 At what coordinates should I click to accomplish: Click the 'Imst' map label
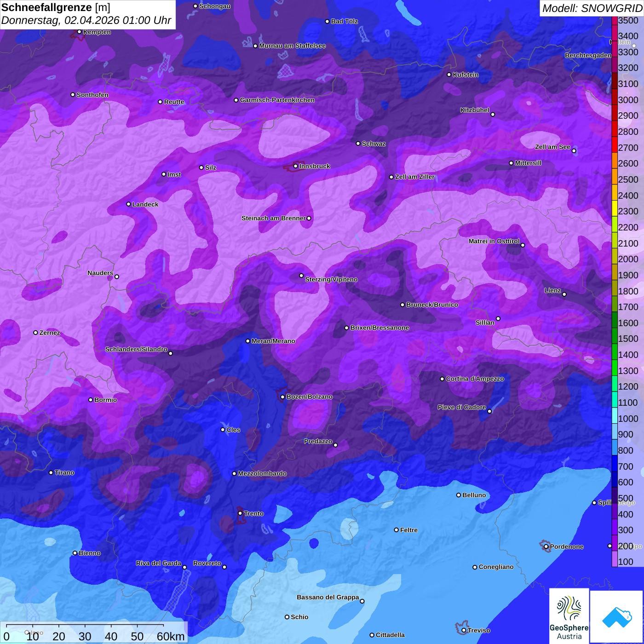[174, 174]
